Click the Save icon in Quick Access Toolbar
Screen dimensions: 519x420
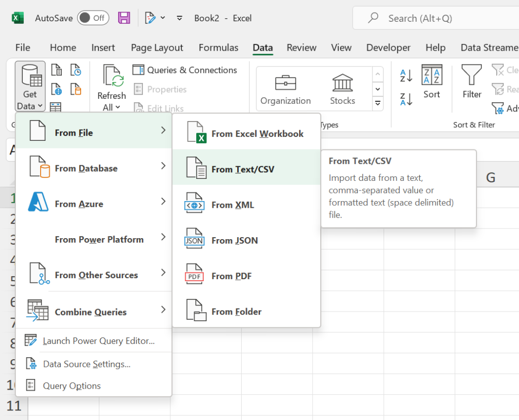coord(124,17)
